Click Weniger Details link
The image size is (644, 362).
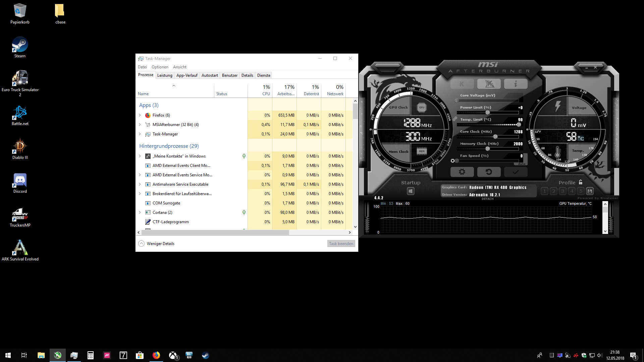point(160,244)
